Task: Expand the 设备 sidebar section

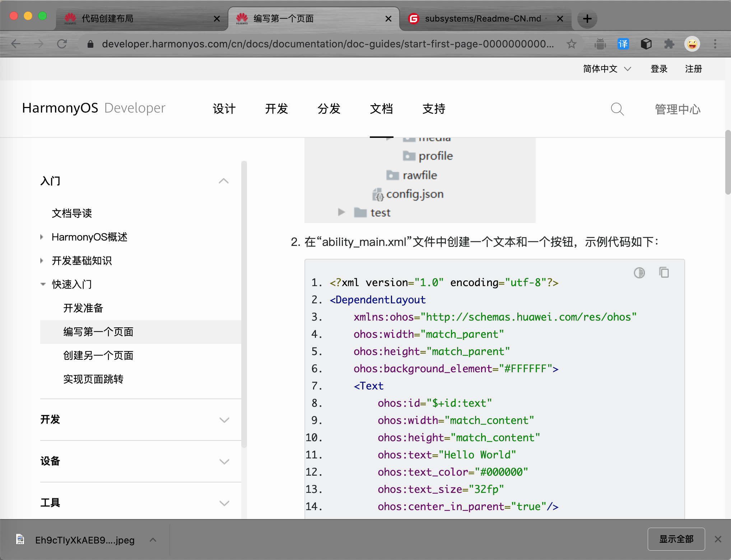Action: pos(224,462)
